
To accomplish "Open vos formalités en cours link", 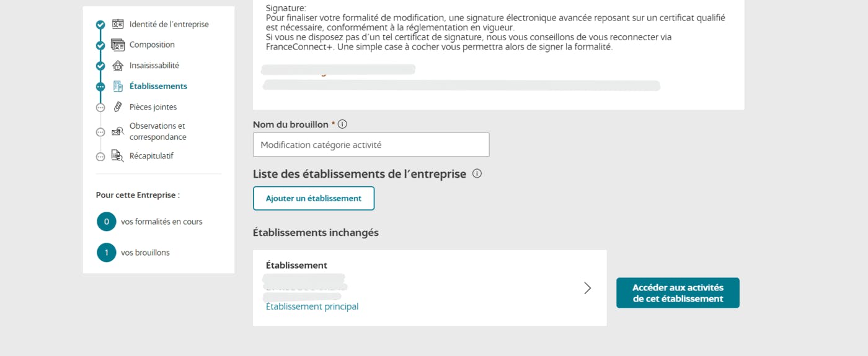I will click(x=161, y=222).
